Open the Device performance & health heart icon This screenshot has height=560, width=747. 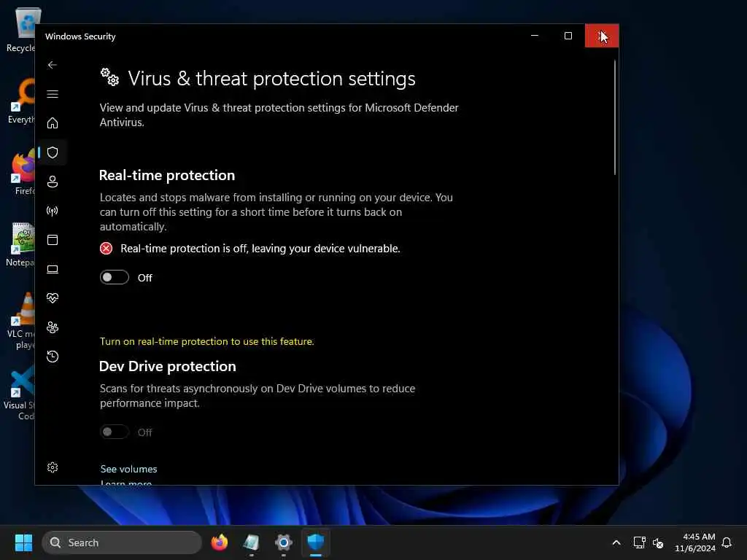click(53, 298)
